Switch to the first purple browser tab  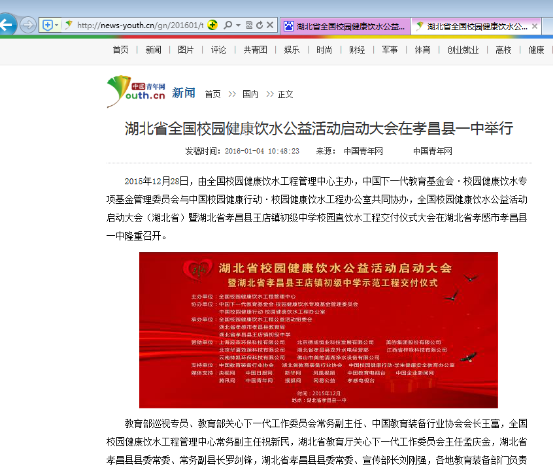(x=346, y=26)
